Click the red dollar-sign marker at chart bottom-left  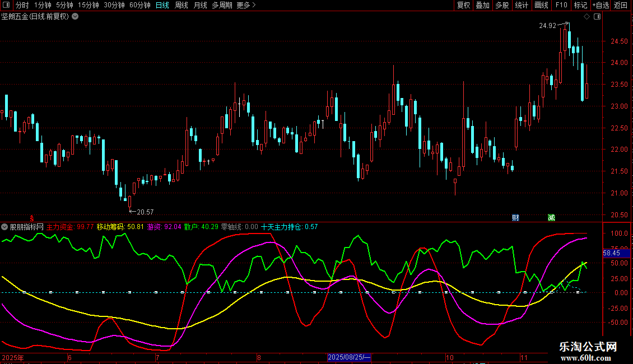coord(32,217)
